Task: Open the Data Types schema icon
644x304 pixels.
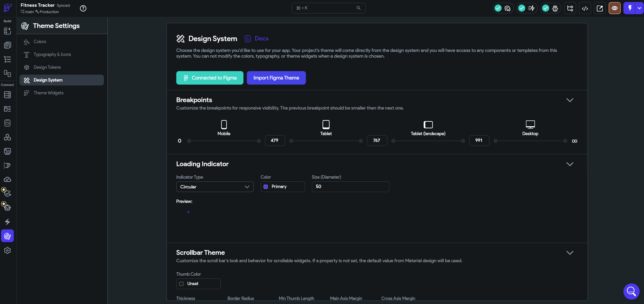Action: point(7,109)
